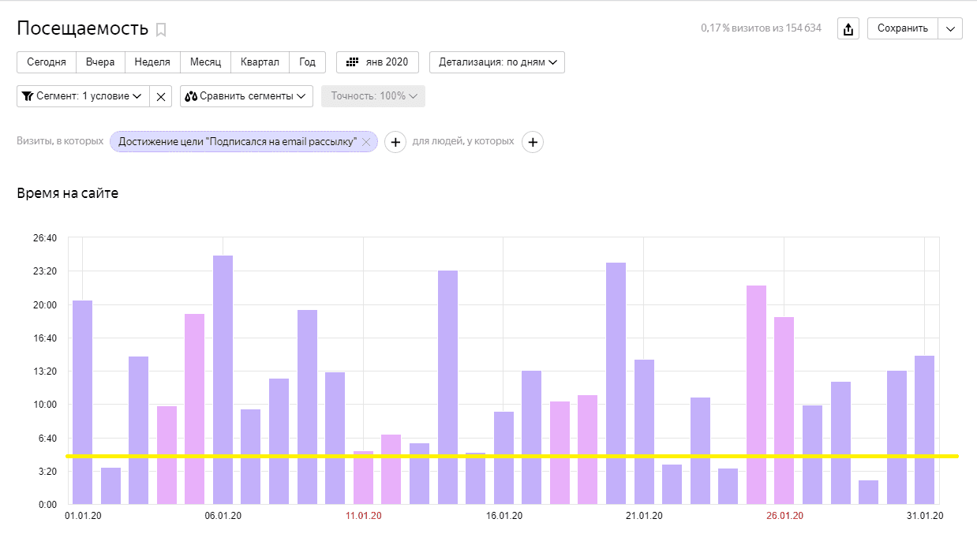Image resolution: width=977 pixels, height=560 pixels.
Task: Expand Сравнить сегменты dropdown
Action: (246, 96)
